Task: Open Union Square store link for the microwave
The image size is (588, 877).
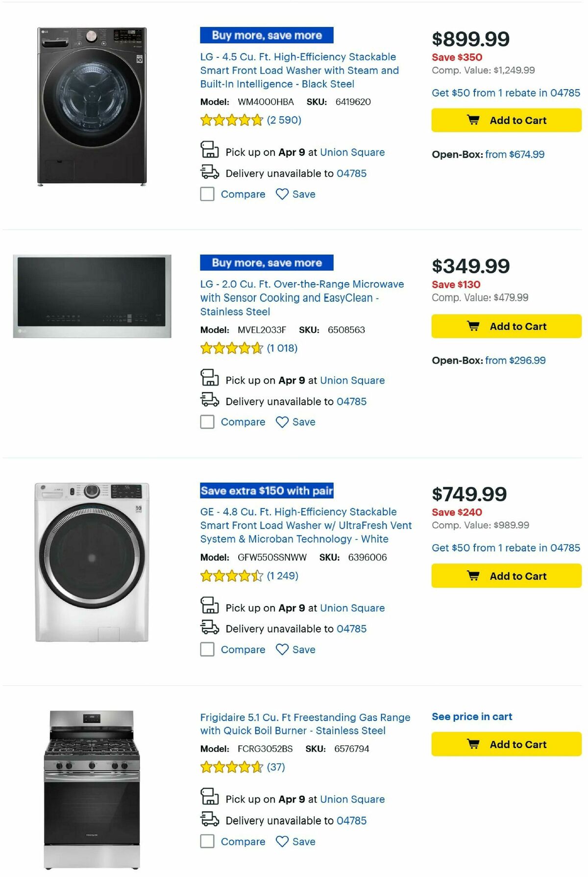Action: coord(352,380)
